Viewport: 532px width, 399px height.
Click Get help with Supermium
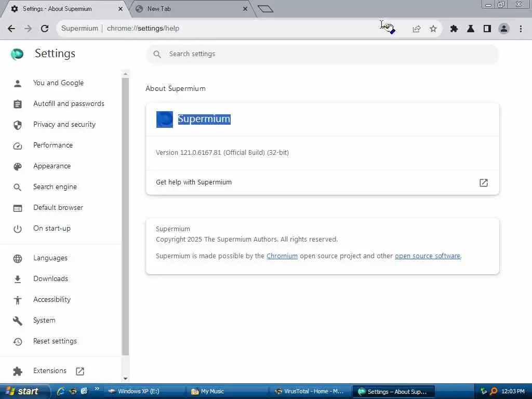point(322,182)
